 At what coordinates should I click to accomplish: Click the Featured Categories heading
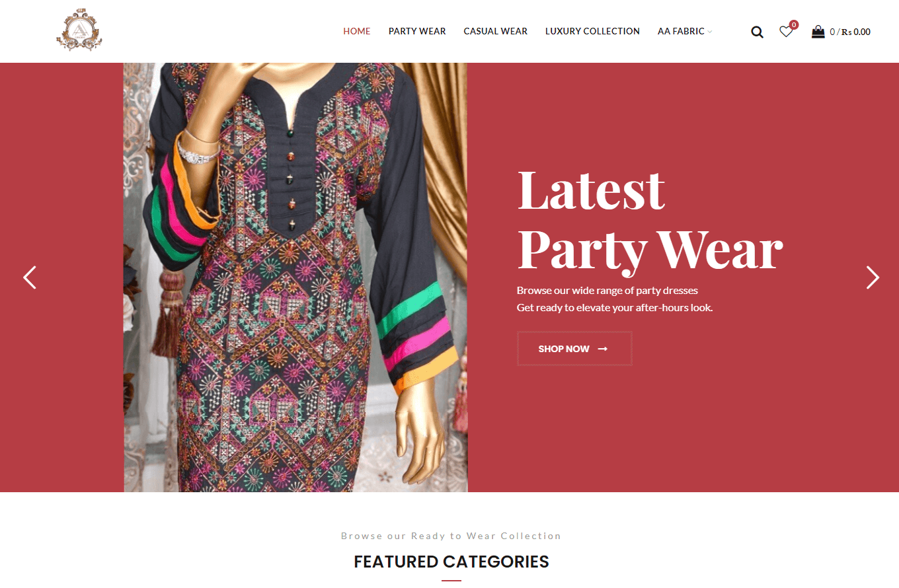[451, 562]
